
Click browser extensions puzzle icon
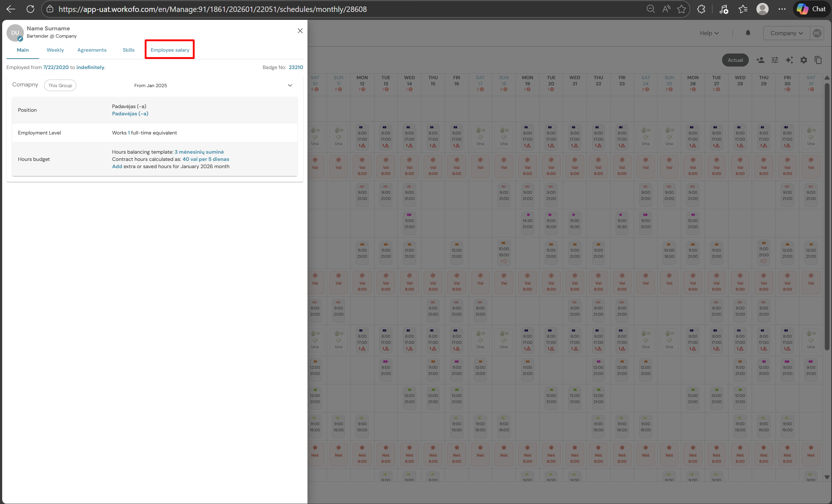pos(701,9)
